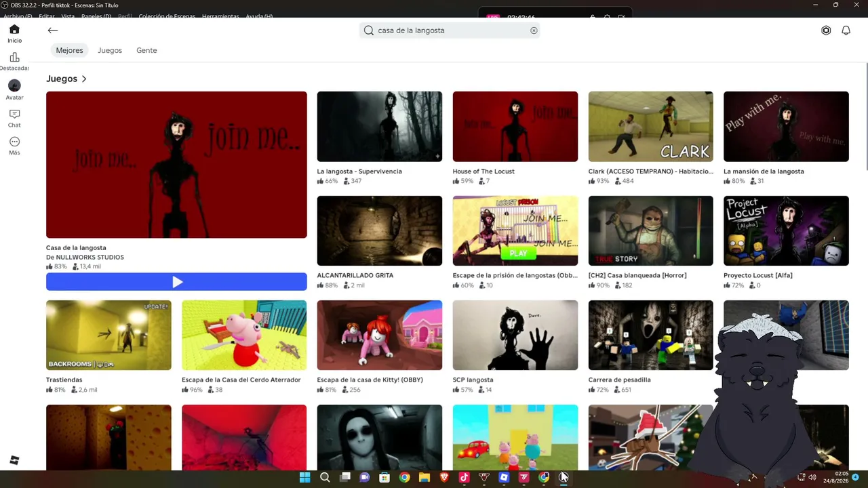Click the magnifier icon in the search bar
This screenshot has height=488, width=868.
[369, 30]
